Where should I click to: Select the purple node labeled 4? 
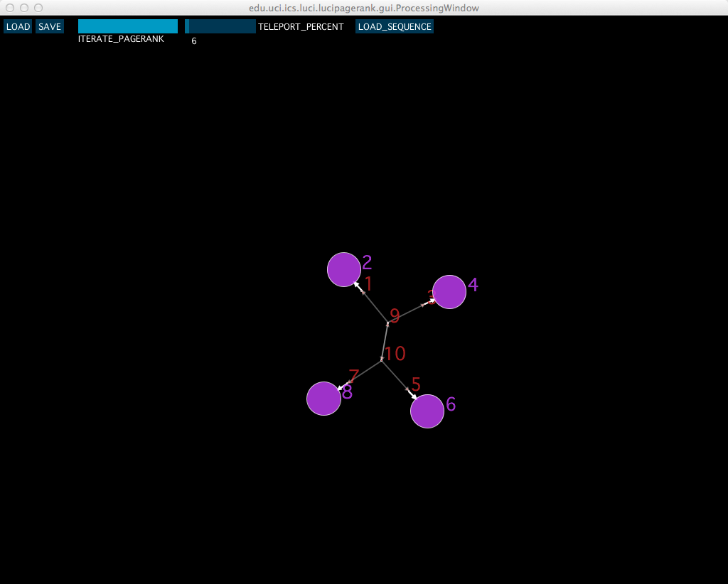(x=449, y=292)
